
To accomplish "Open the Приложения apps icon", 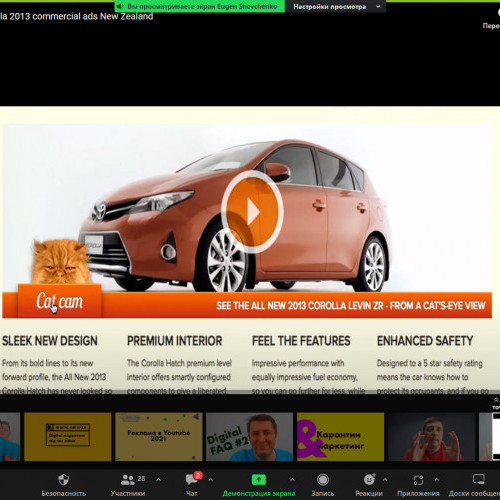I will 418,480.
